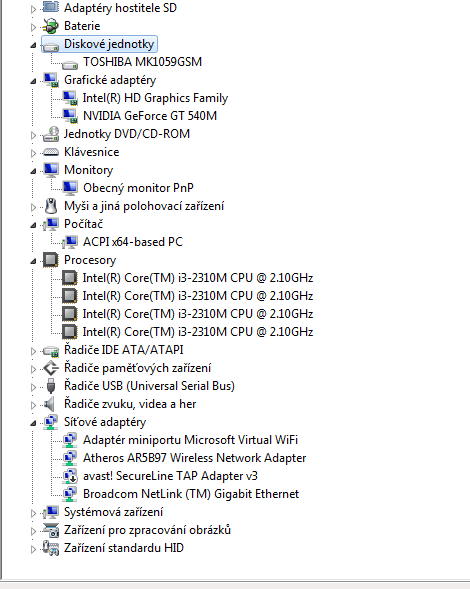Click the Diskové jednotky drive icon

[51, 46]
